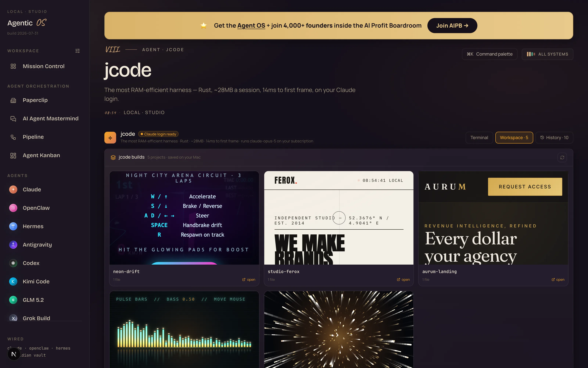Click the star icon in banner
Viewport: 588px width, 368px height.
(x=204, y=26)
